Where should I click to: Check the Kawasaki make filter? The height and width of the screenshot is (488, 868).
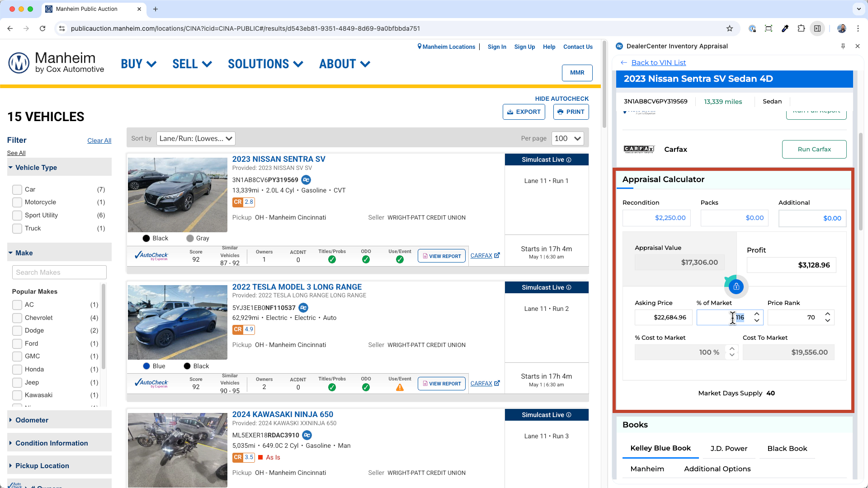tap(17, 395)
